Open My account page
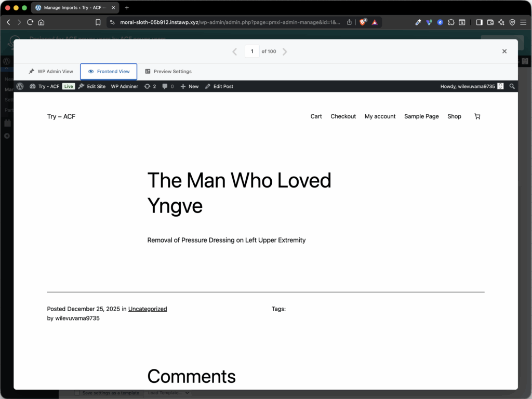 point(380,116)
